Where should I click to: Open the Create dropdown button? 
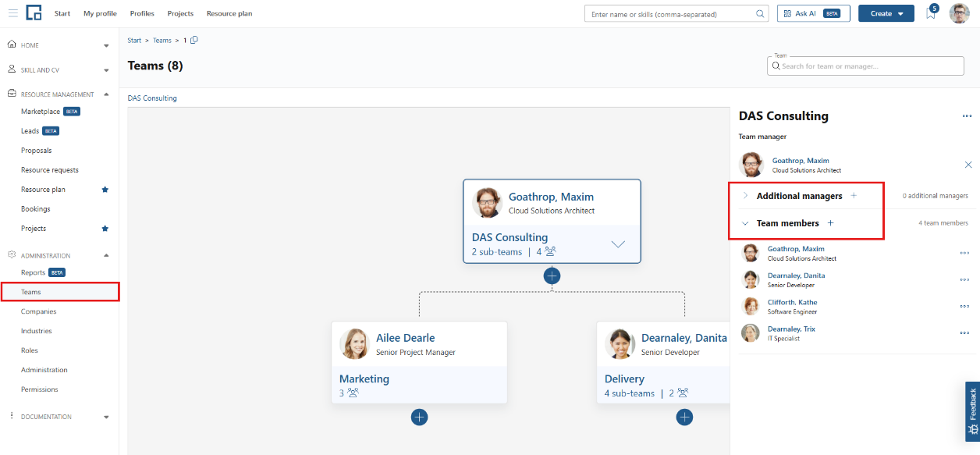886,13
